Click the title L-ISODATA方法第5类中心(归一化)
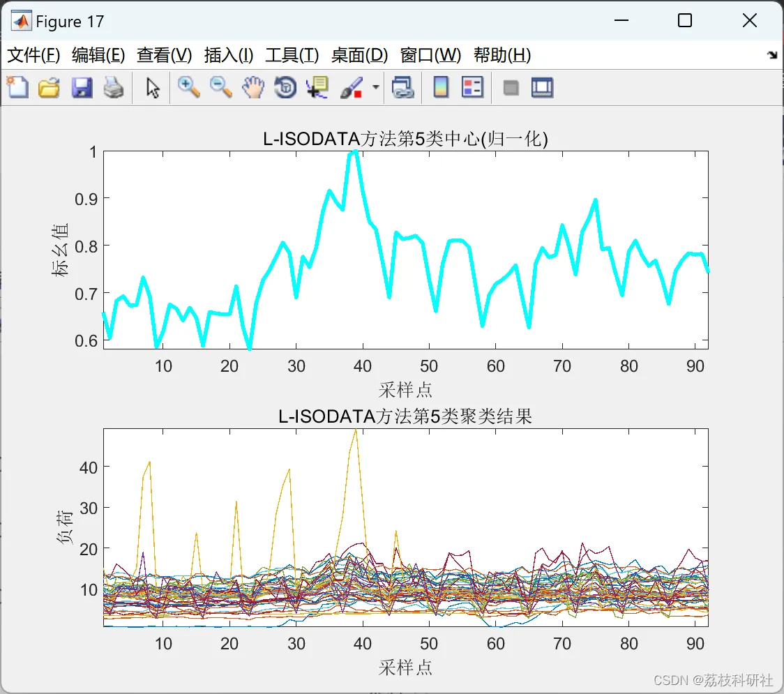Screen dimensions: 784x694 point(405,139)
